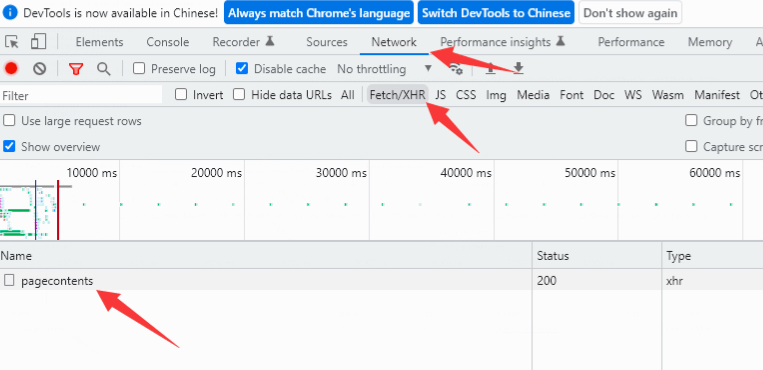Click the 50000 ms mark on overview timeline

click(590, 173)
